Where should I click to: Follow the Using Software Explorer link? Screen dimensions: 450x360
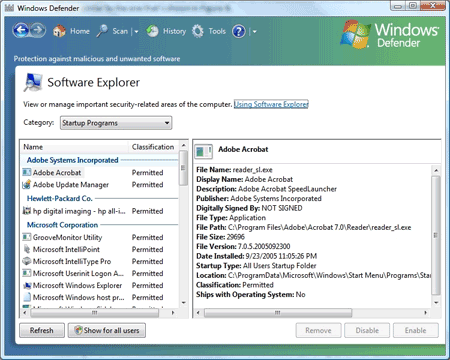click(x=271, y=104)
